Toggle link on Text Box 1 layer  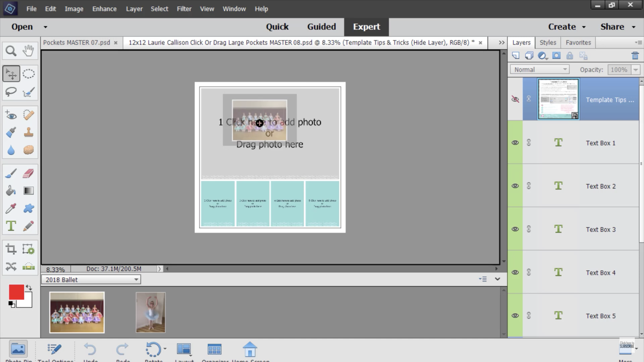coord(529,142)
